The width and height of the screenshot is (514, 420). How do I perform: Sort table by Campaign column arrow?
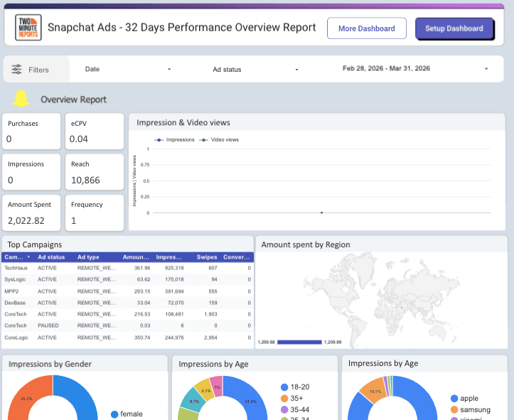[x=28, y=257]
